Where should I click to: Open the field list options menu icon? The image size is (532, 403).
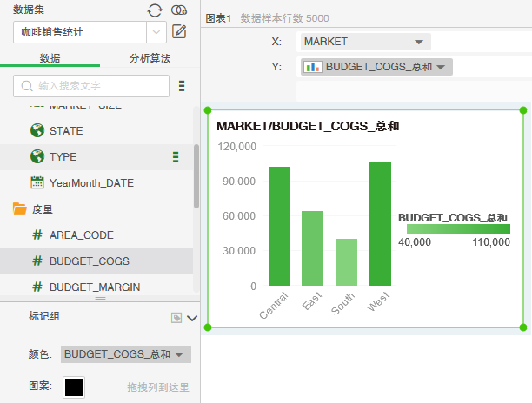pos(182,85)
